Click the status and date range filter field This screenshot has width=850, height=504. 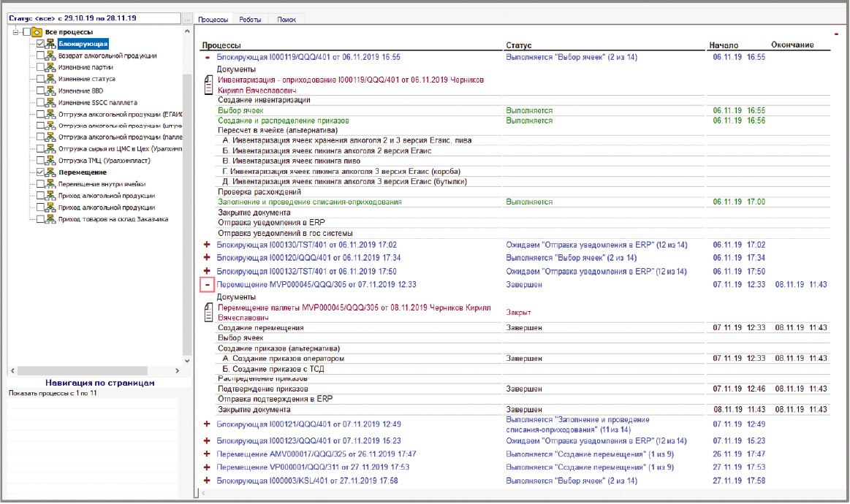(94, 18)
